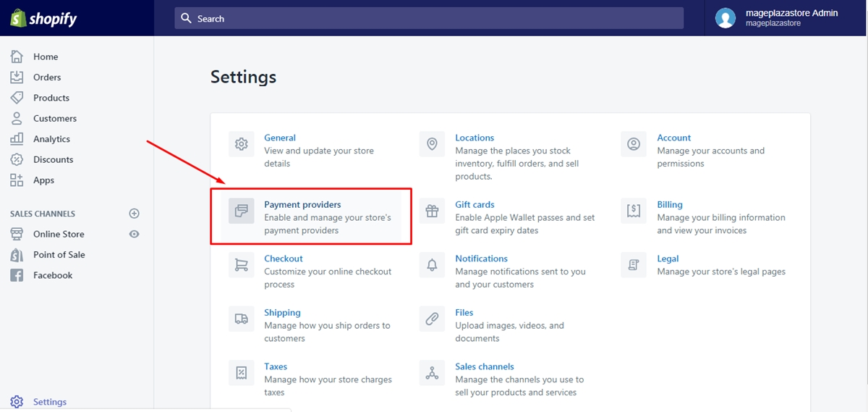The width and height of the screenshot is (868, 412).
Task: Click the Shipping truck icon
Action: 241,319
